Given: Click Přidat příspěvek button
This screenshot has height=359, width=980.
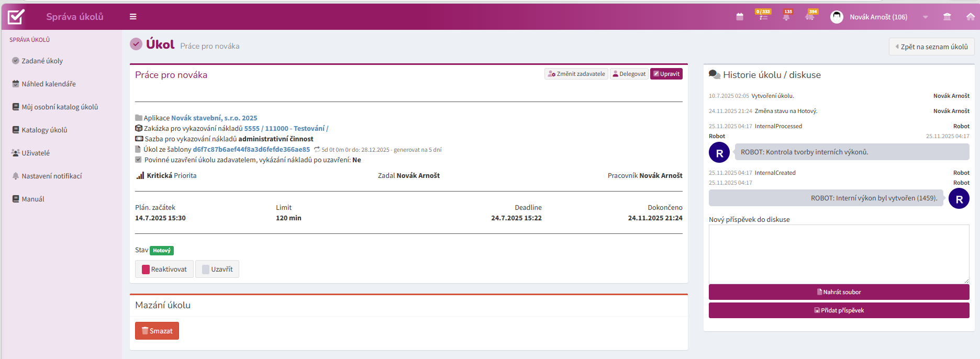Looking at the screenshot, I should pyautogui.click(x=839, y=310).
